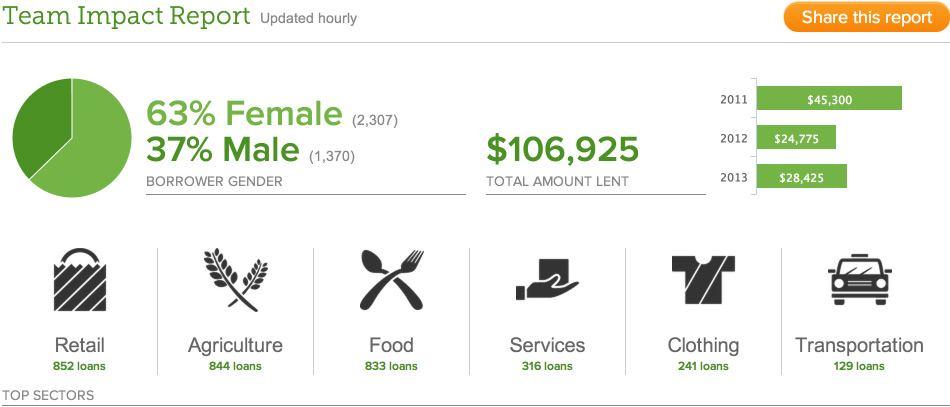
Task: Open the 129 loans Transportation link
Action: pos(859,366)
